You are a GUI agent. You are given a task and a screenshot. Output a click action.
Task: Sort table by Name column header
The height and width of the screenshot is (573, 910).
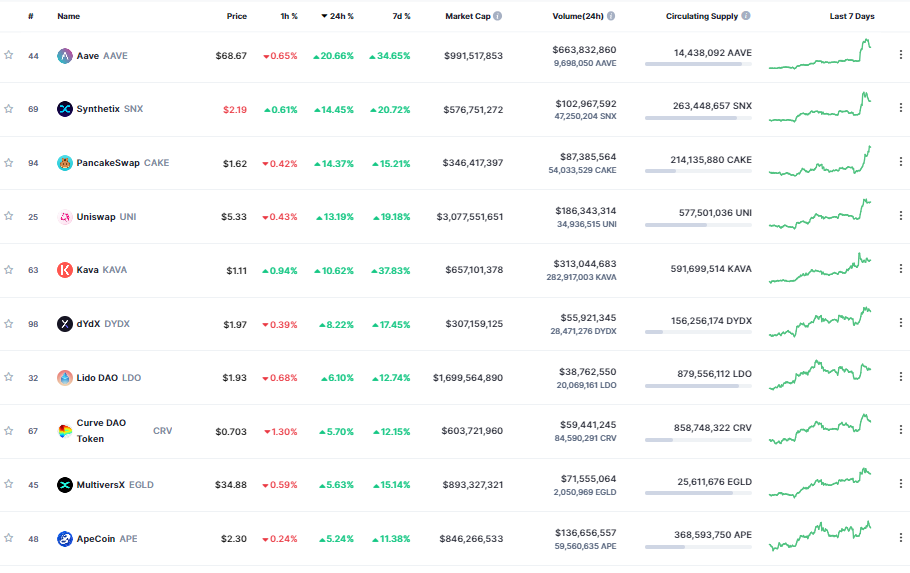pyautogui.click(x=68, y=17)
